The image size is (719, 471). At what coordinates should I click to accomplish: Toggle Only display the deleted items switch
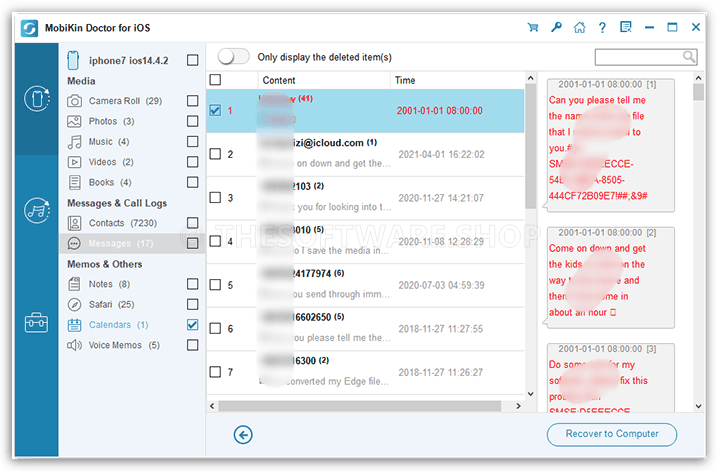click(234, 57)
